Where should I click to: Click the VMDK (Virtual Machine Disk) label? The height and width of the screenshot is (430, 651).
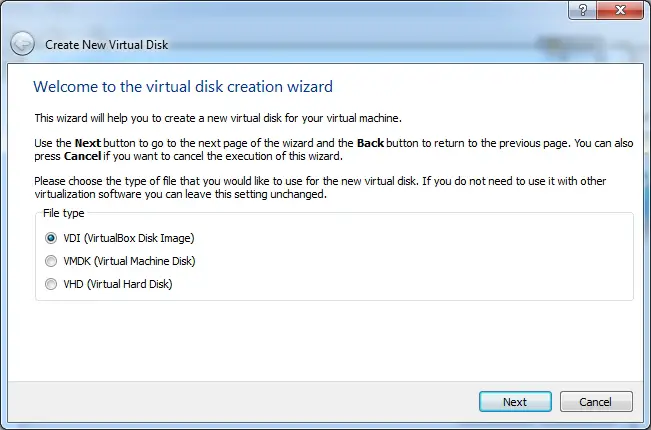[x=129, y=261]
